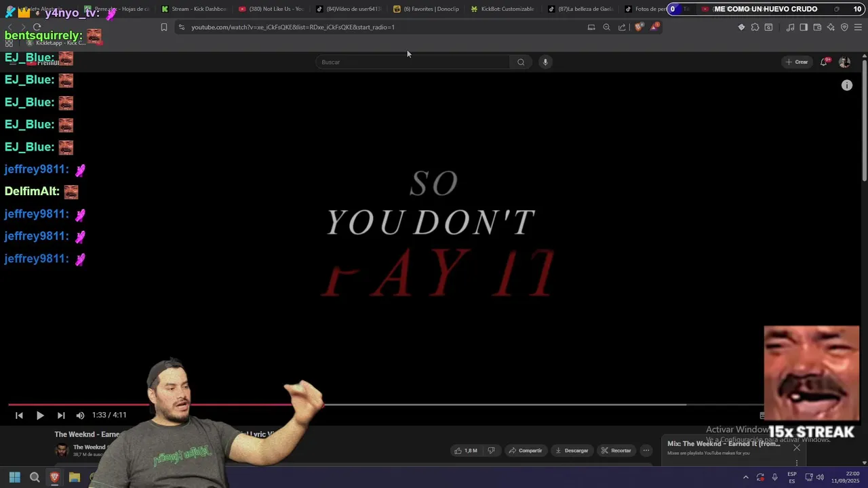Open ESP language input indicator

click(x=792, y=477)
